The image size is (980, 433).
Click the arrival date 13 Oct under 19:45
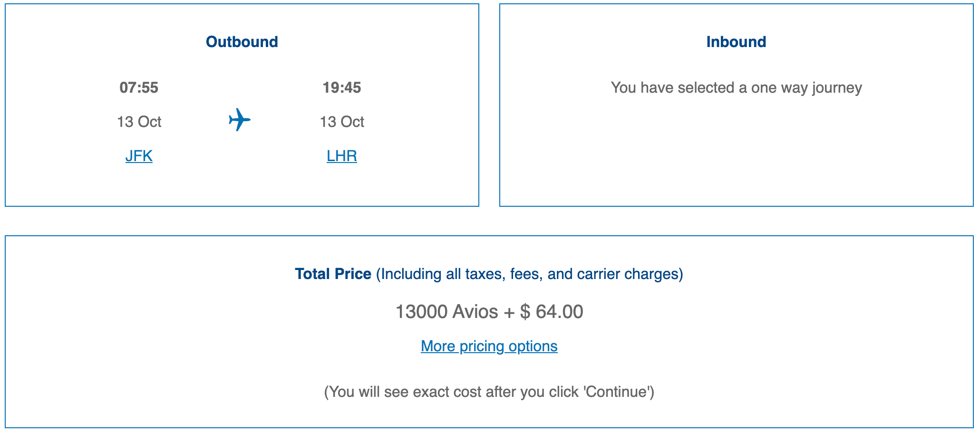(x=342, y=122)
